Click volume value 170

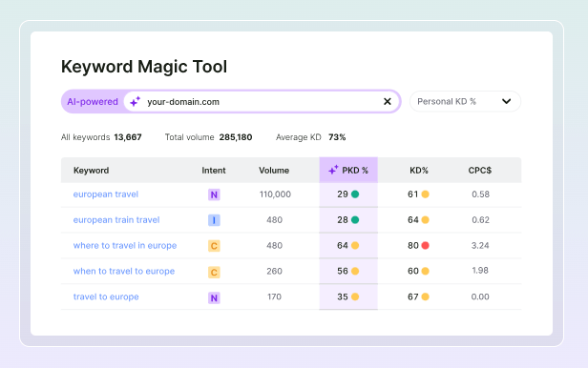274,296
